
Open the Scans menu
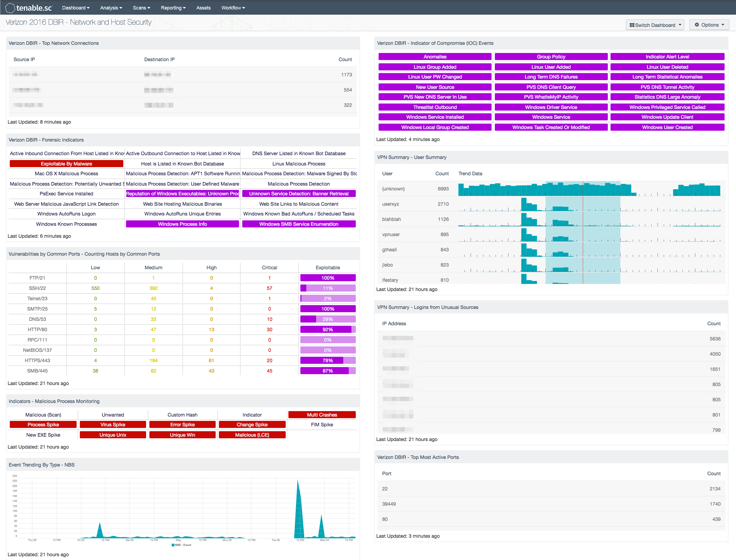141,8
